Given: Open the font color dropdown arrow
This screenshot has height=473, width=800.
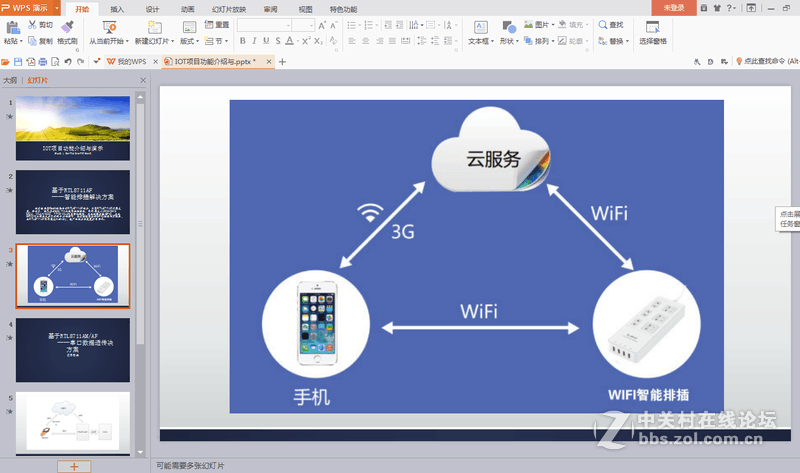Looking at the screenshot, I should click(x=298, y=41).
